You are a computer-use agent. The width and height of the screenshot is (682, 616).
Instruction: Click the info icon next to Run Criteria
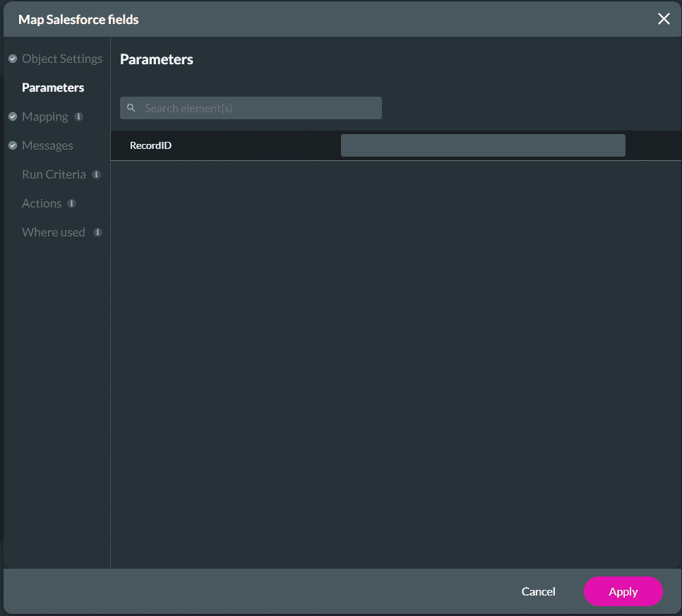[97, 174]
